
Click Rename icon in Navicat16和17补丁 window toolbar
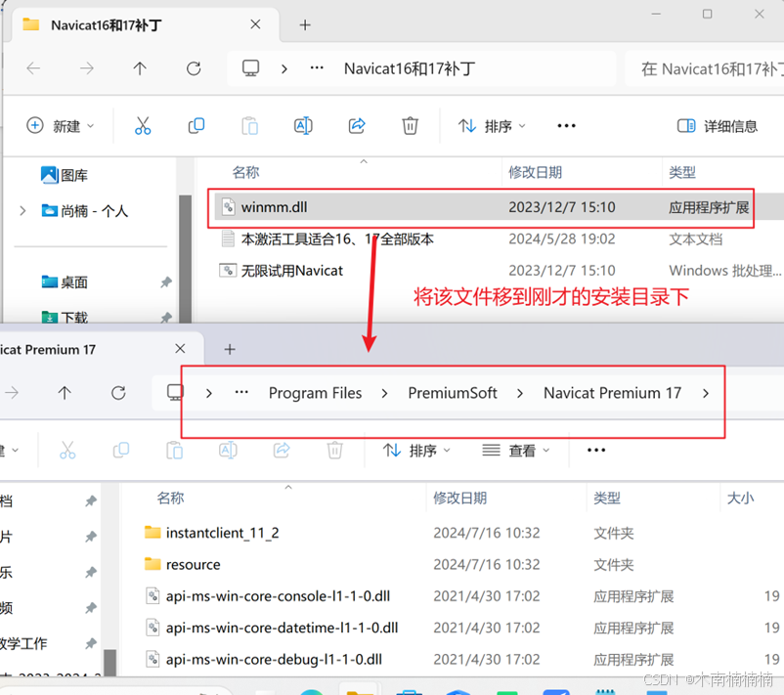[x=303, y=125]
